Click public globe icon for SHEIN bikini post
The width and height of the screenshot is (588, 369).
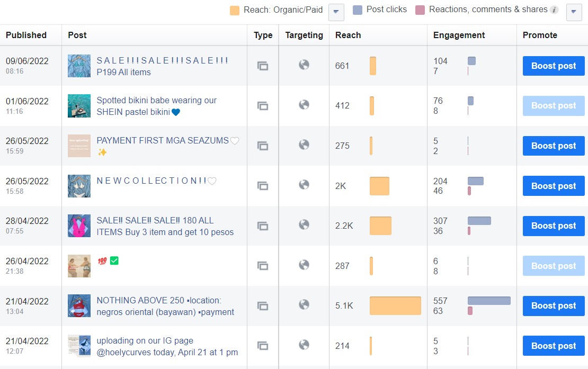pyautogui.click(x=304, y=105)
